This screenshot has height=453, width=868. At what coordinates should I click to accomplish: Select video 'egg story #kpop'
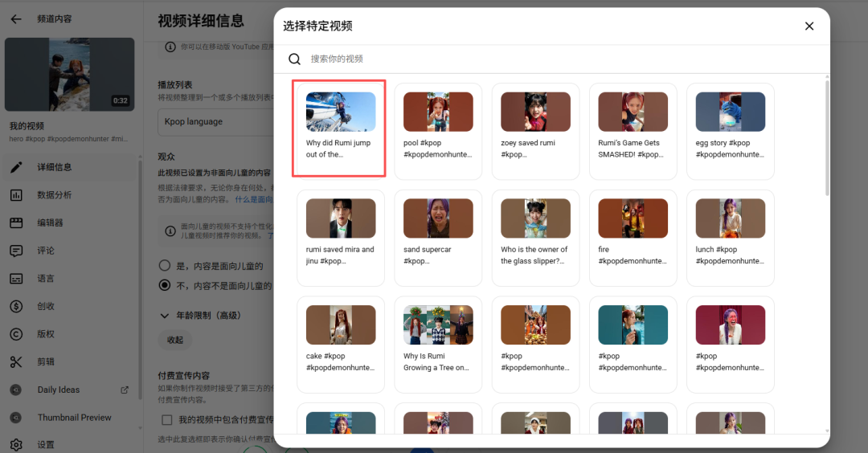(x=730, y=132)
